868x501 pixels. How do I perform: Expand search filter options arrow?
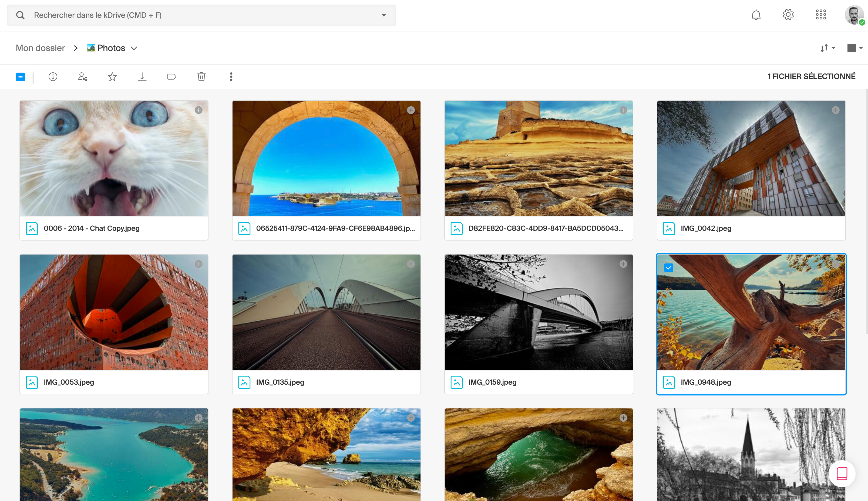coord(384,15)
